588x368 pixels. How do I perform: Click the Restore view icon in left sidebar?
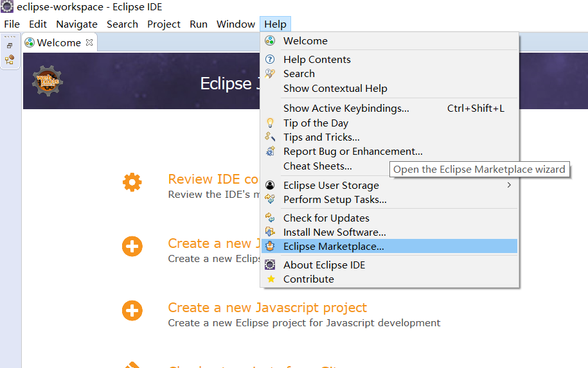pos(10,46)
